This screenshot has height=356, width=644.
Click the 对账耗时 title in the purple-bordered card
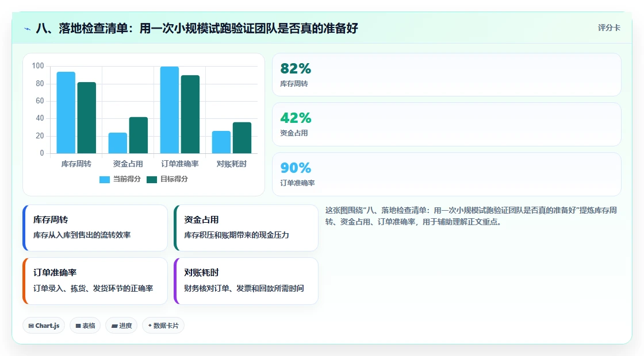click(x=201, y=273)
